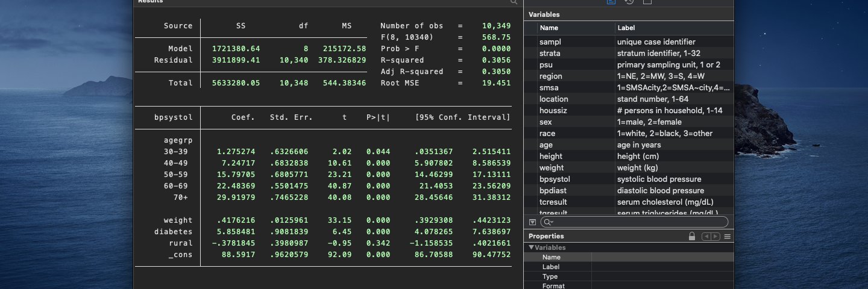Screen dimensions: 868x289
Task: Select the sex variable row
Action: 629,122
